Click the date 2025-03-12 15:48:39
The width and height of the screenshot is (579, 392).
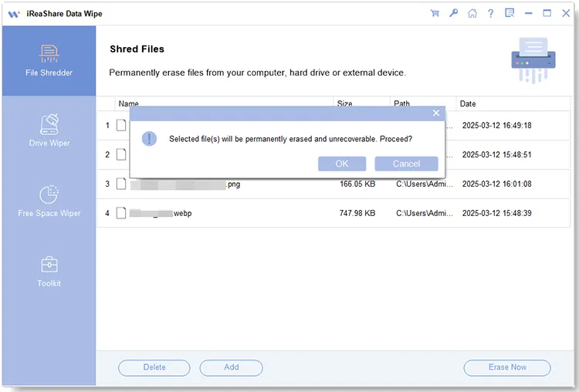[x=496, y=213]
